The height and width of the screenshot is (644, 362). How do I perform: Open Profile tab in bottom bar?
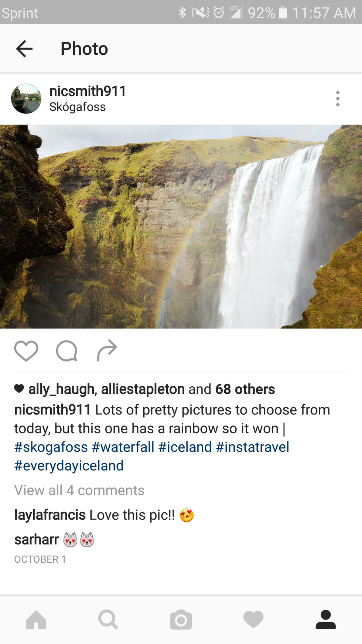(x=326, y=620)
